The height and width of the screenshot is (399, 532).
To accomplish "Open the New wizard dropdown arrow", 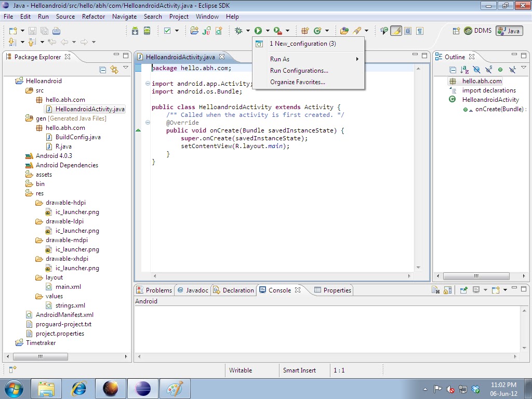I will pos(22,31).
